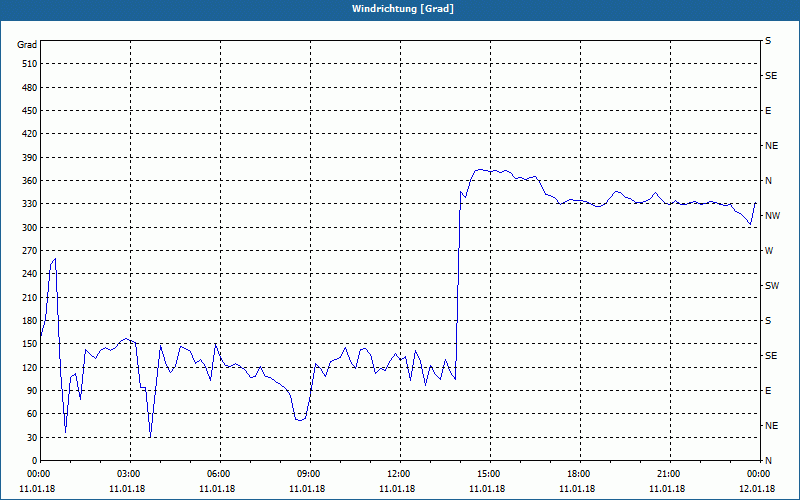This screenshot has height=500, width=800.
Task: Select the 11.01.18 date under 12:00
Action: pyautogui.click(x=397, y=489)
